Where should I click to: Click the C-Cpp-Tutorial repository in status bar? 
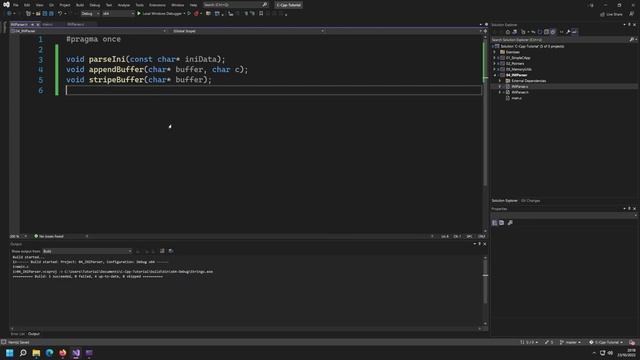coord(606,342)
